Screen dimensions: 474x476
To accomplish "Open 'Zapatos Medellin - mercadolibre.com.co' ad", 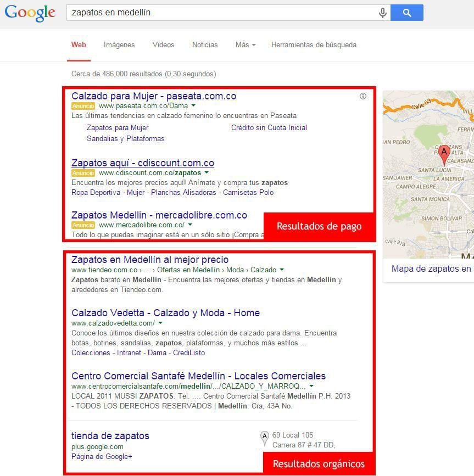I will [159, 215].
